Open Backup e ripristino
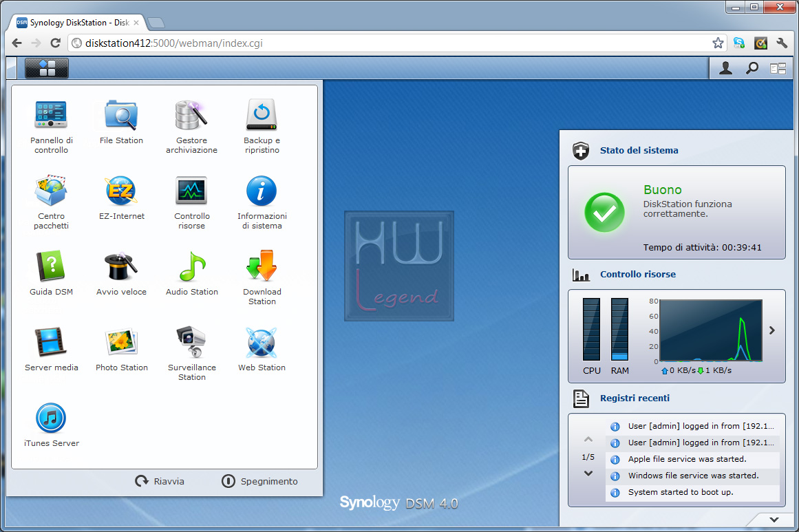The image size is (799, 532). tap(262, 126)
